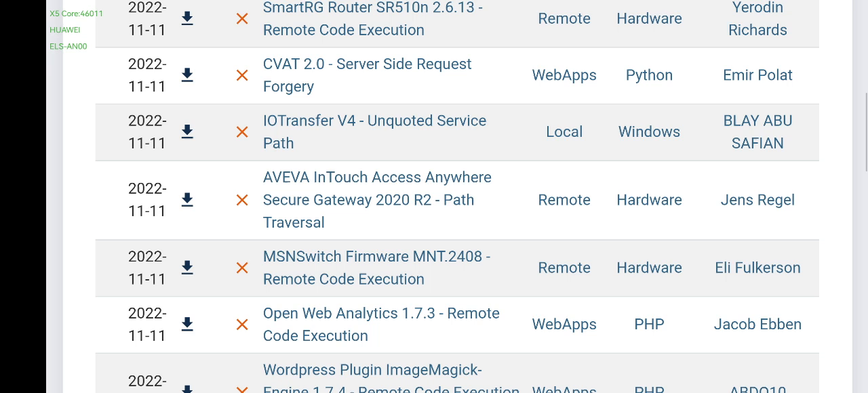The image size is (868, 393).
Task: Filter by Python platform in CVAT row
Action: pyautogui.click(x=649, y=75)
